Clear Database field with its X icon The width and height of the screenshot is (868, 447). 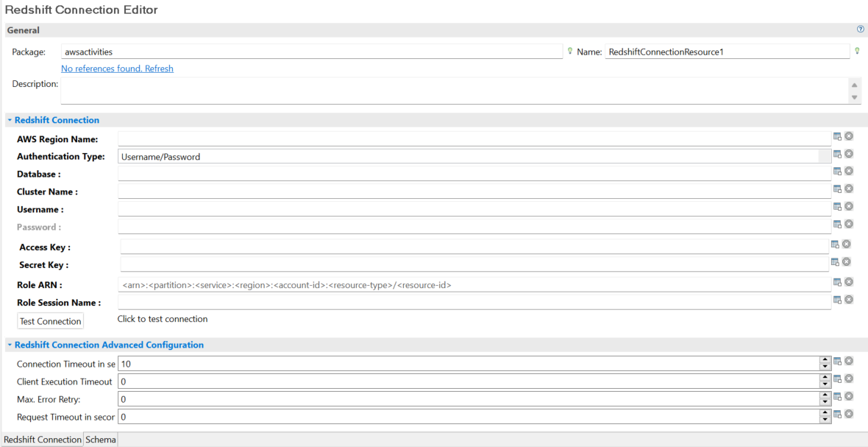[849, 171]
